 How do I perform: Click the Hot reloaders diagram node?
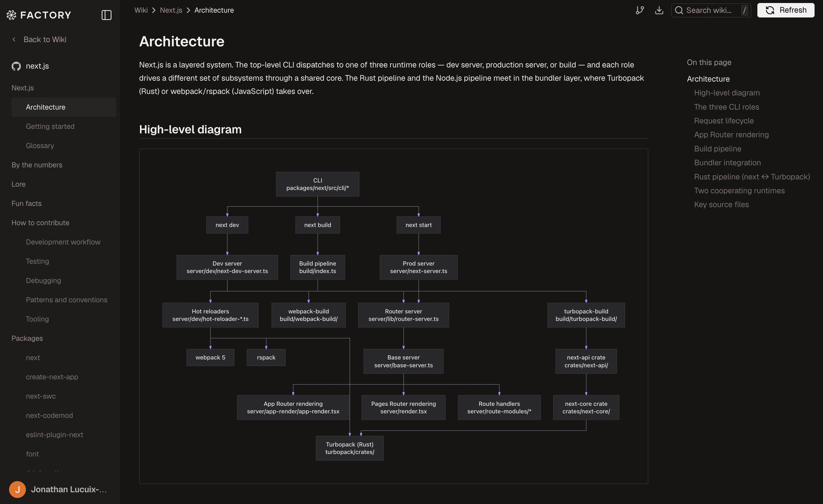[210, 315]
